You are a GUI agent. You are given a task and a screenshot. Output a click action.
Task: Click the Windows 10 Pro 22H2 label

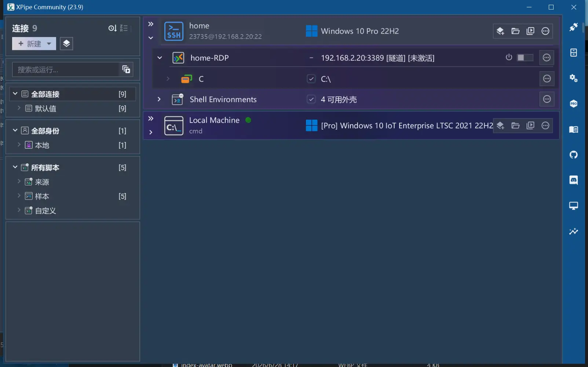point(360,31)
